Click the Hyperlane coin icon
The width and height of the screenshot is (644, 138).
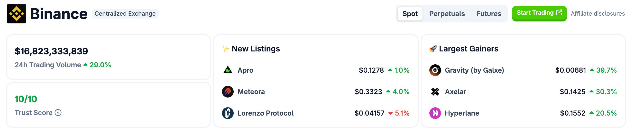(x=435, y=113)
